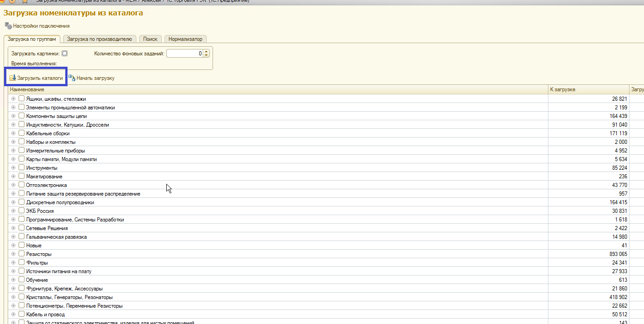Expand the Инструменты tree node
The image size is (644, 324).
click(13, 168)
